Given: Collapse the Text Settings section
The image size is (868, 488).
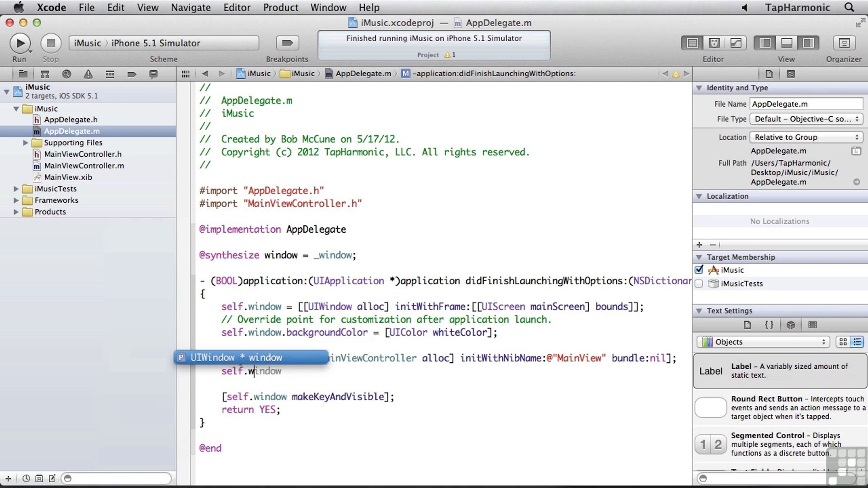Looking at the screenshot, I should 699,311.
